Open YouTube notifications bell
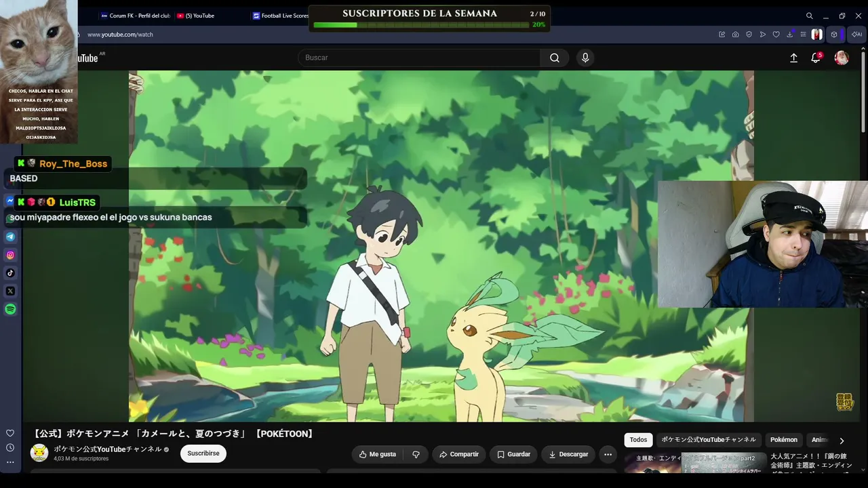Screen dimensions: 868x488 tap(816, 58)
